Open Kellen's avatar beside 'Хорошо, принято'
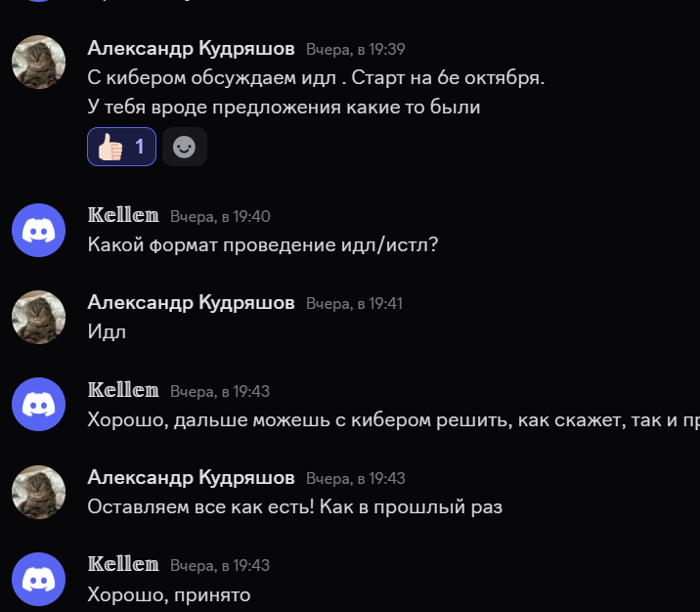Viewport: 700px width, 612px height. (x=38, y=579)
